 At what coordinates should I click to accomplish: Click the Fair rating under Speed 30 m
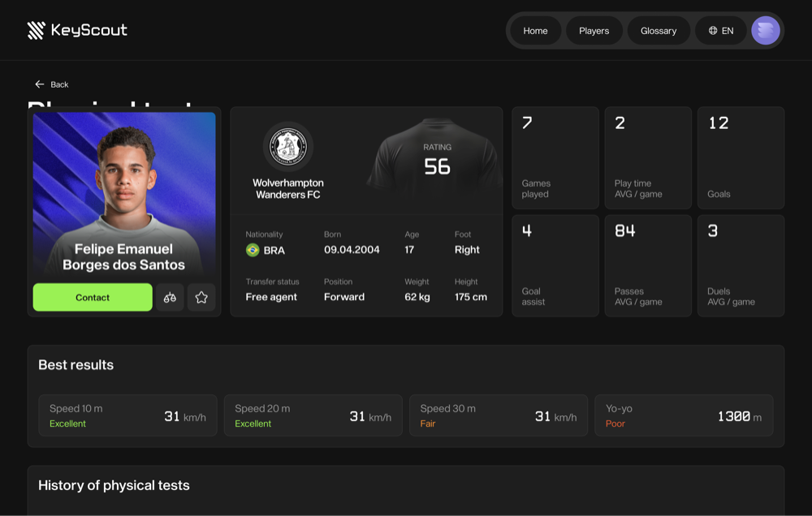pos(428,424)
